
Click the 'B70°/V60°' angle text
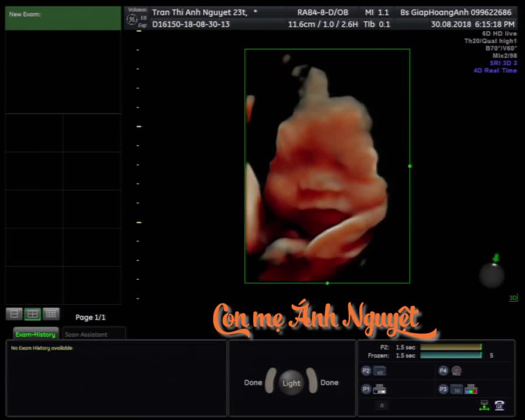(x=501, y=48)
